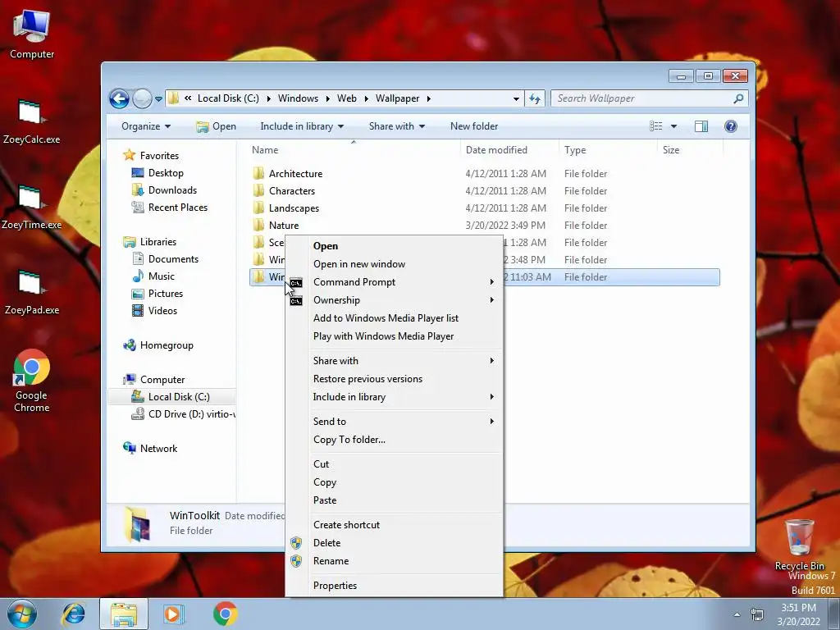Click the Windows Explorer taskbar button
Image resolution: width=840 pixels, height=630 pixels.
[x=124, y=614]
